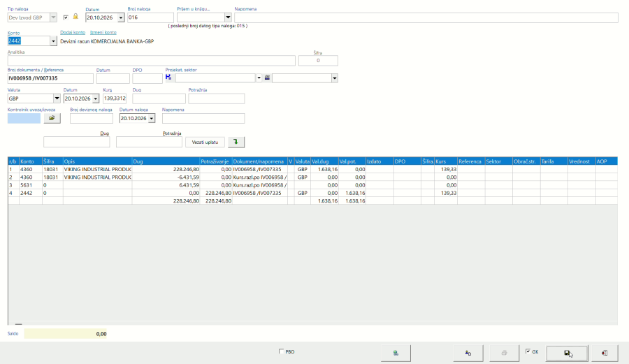
Task: Select row 3 Konto cell '5631'
Action: pos(31,185)
